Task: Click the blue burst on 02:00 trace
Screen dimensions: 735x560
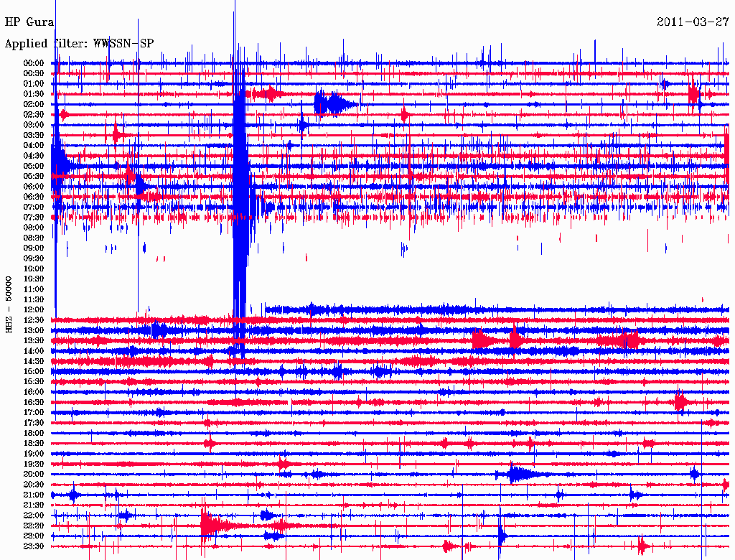Action: click(334, 103)
